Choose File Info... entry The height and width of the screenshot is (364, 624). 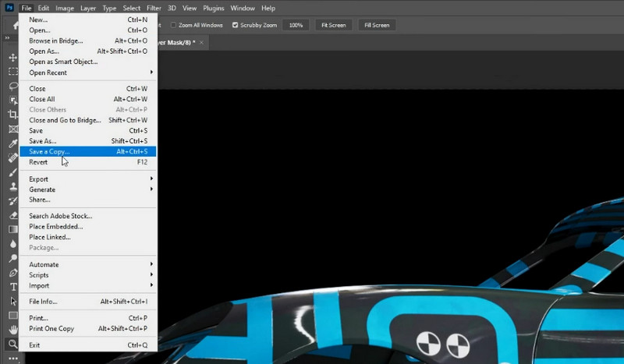(88, 302)
